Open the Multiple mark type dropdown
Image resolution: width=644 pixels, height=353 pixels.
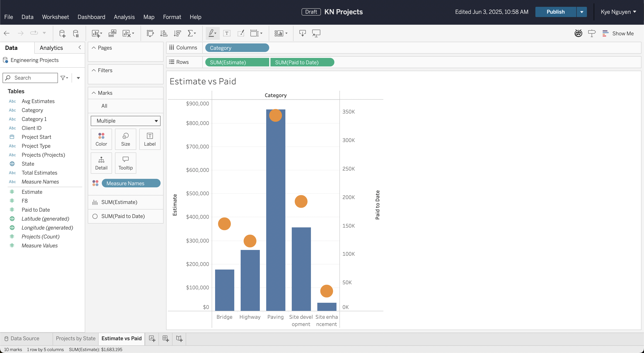click(125, 121)
